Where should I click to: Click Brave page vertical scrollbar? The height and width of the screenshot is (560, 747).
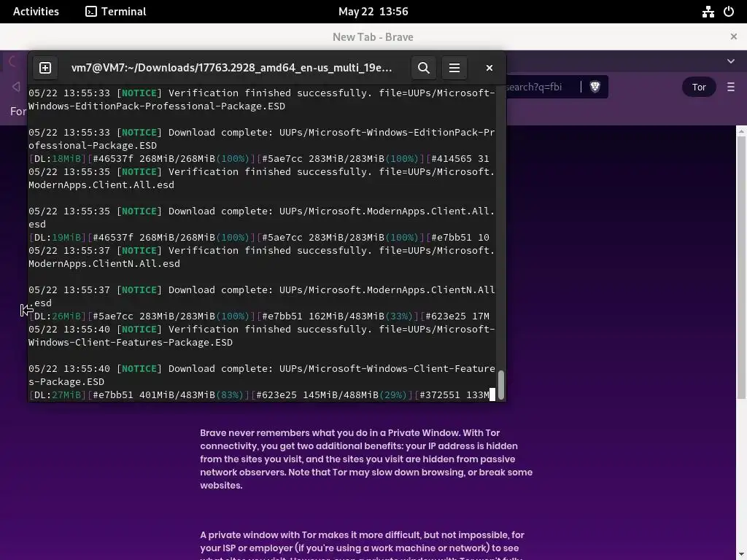click(x=741, y=267)
